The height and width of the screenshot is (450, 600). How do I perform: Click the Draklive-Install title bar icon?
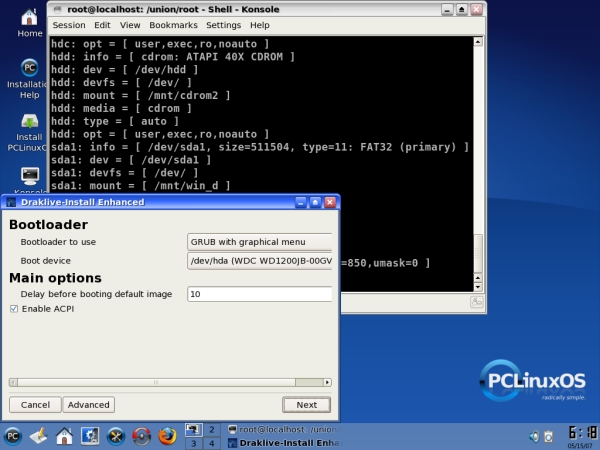(x=11, y=202)
